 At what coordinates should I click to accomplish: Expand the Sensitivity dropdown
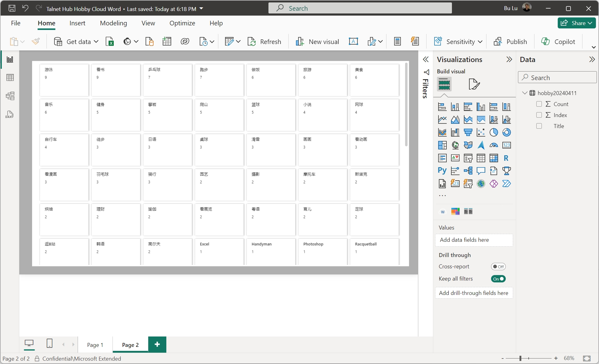coord(480,42)
